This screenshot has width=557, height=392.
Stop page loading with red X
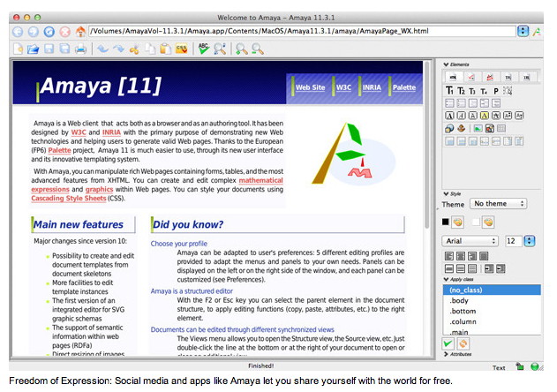(64, 32)
